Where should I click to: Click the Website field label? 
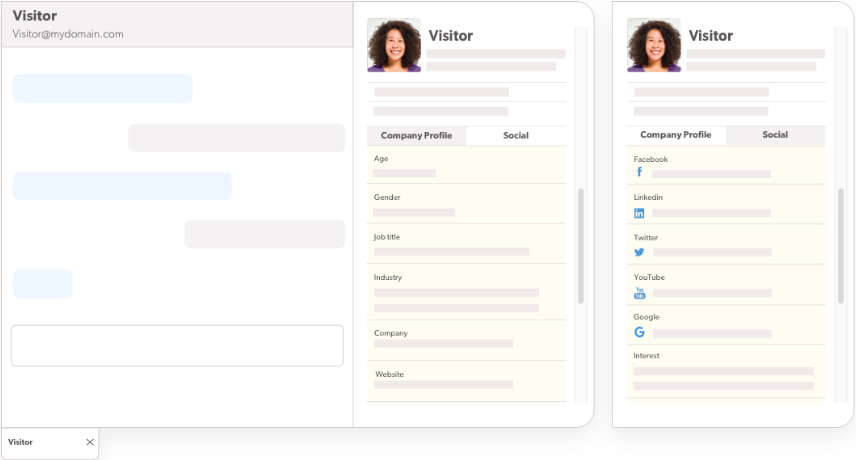[389, 374]
